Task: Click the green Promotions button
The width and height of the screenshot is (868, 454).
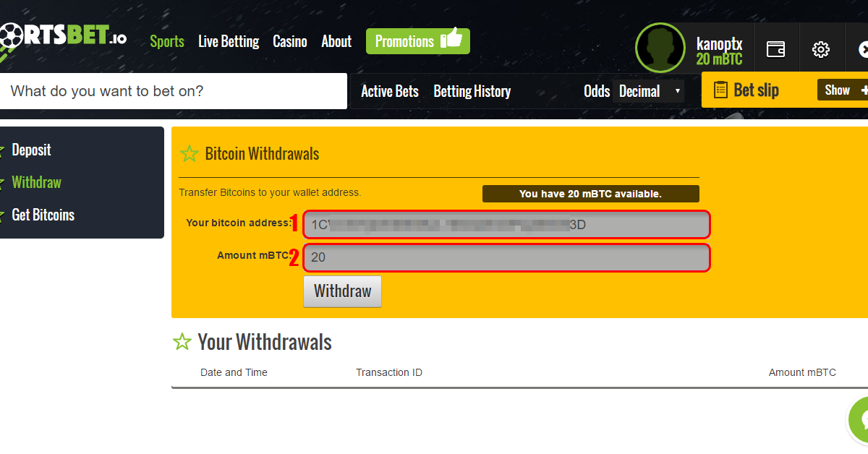Action: [418, 41]
